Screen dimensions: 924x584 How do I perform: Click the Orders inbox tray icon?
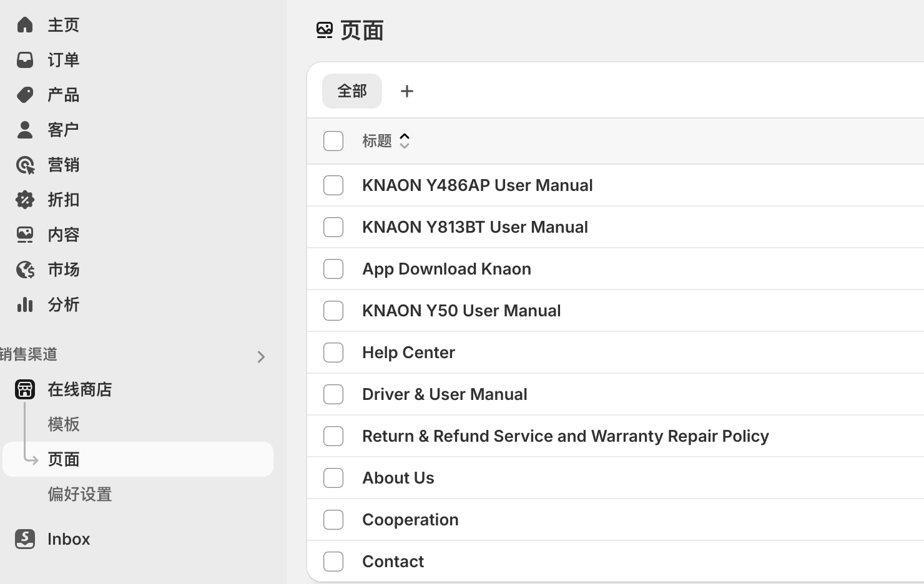(25, 60)
